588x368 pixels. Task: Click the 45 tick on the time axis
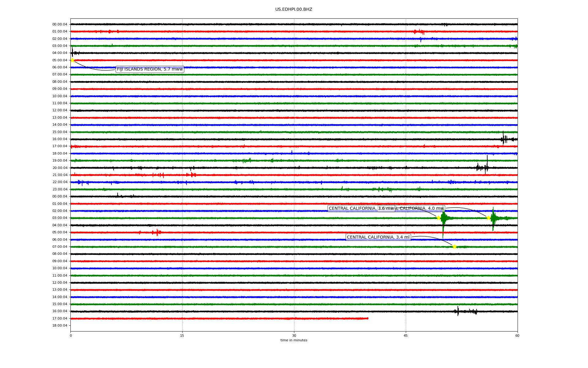pyautogui.click(x=406, y=335)
